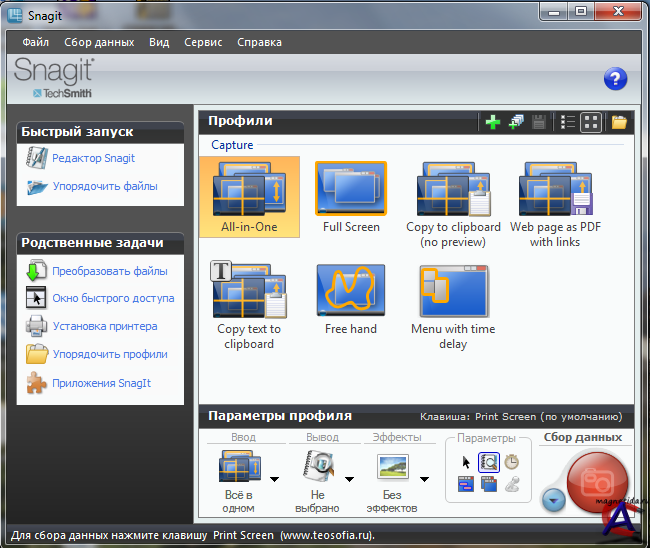Open capture mode blue dropdown button
The image size is (650, 548).
pos(553,500)
